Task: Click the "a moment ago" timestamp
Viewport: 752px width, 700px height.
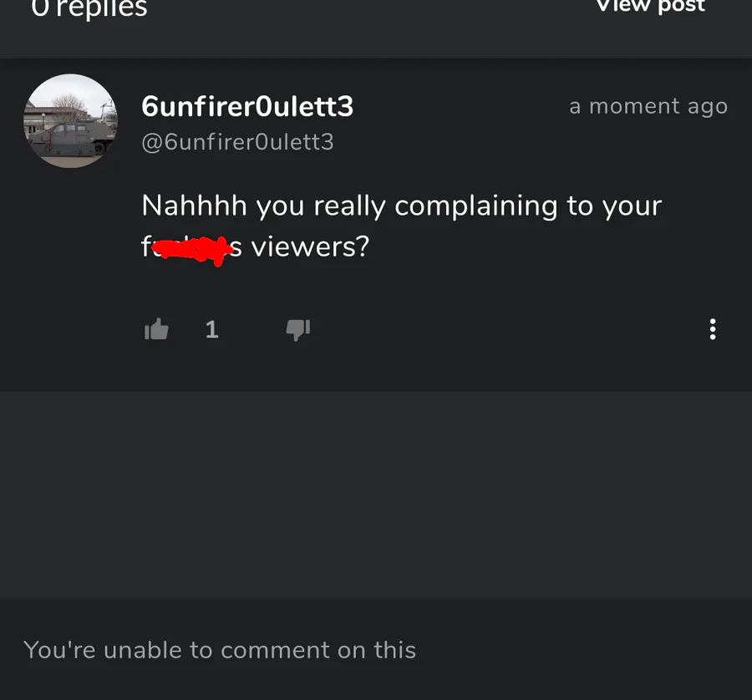Action: click(648, 106)
